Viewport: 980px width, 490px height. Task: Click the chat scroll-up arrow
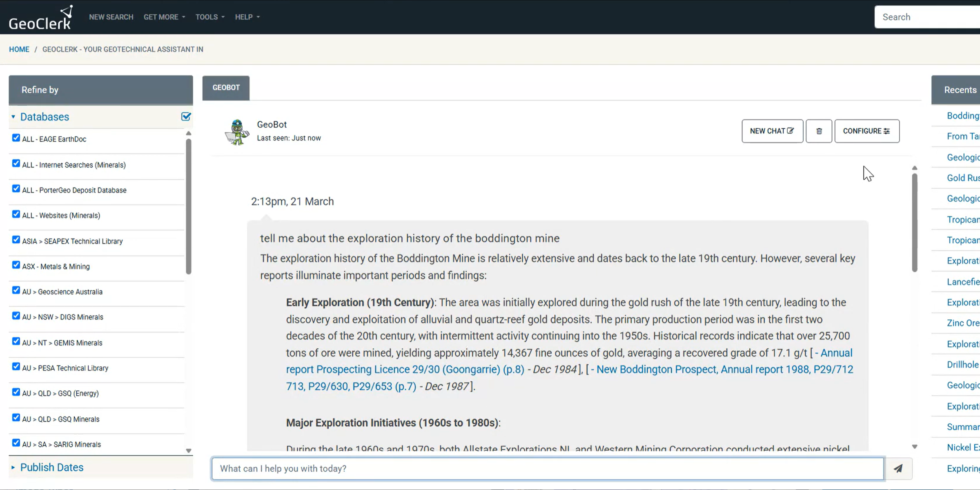[x=914, y=168]
